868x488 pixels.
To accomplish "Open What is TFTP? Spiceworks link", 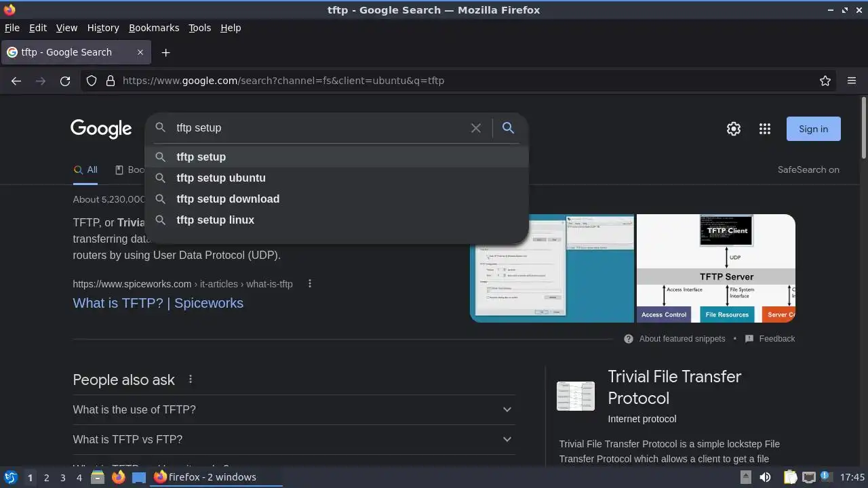I will [x=158, y=303].
